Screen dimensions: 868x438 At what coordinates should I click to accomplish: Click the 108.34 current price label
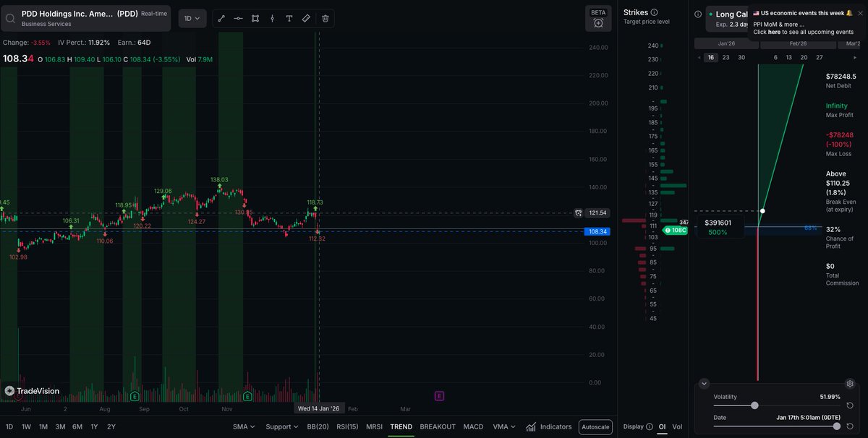[597, 232]
